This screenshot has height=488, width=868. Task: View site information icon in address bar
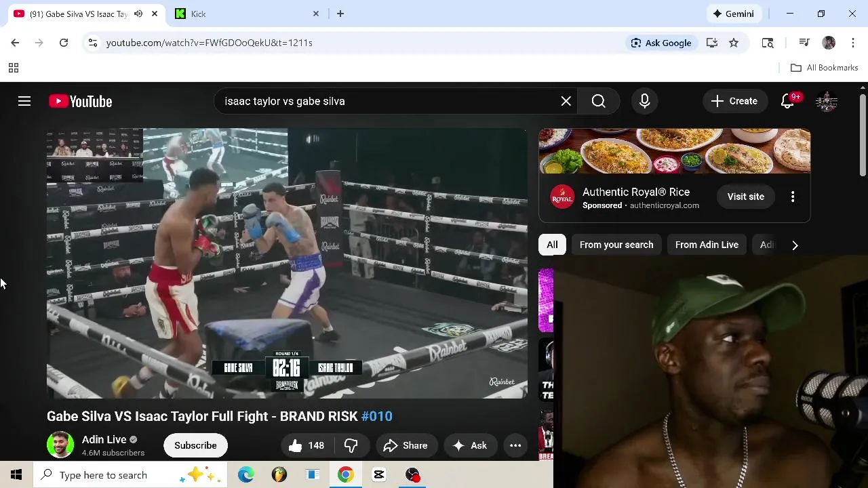pyautogui.click(x=93, y=43)
